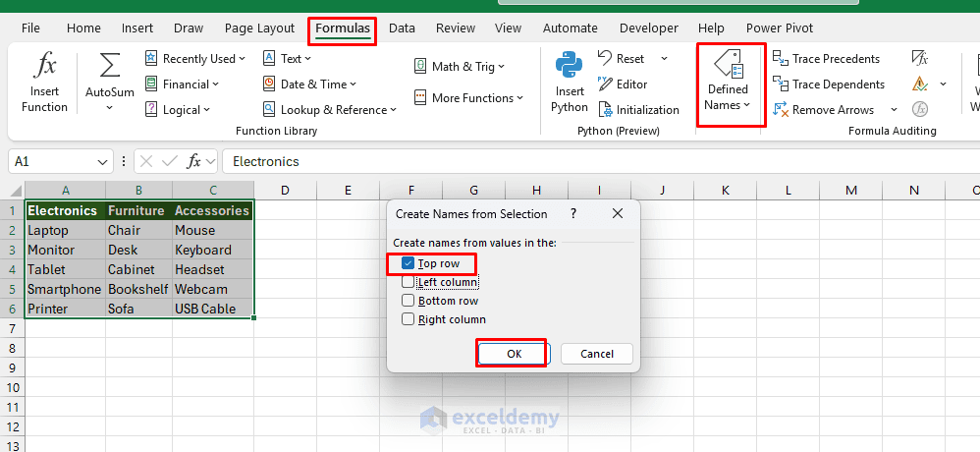
Task: Open the Text functions menu
Action: (x=287, y=59)
